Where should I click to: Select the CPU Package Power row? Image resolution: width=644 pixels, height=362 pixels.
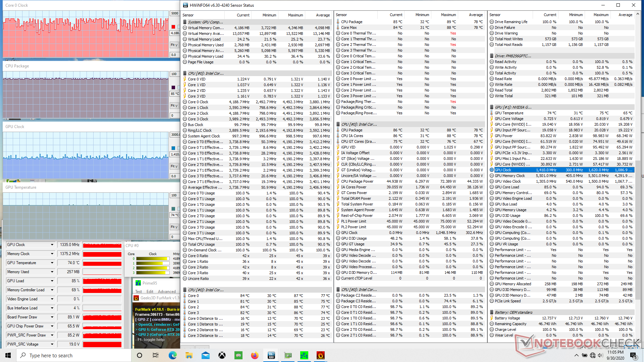point(410,181)
